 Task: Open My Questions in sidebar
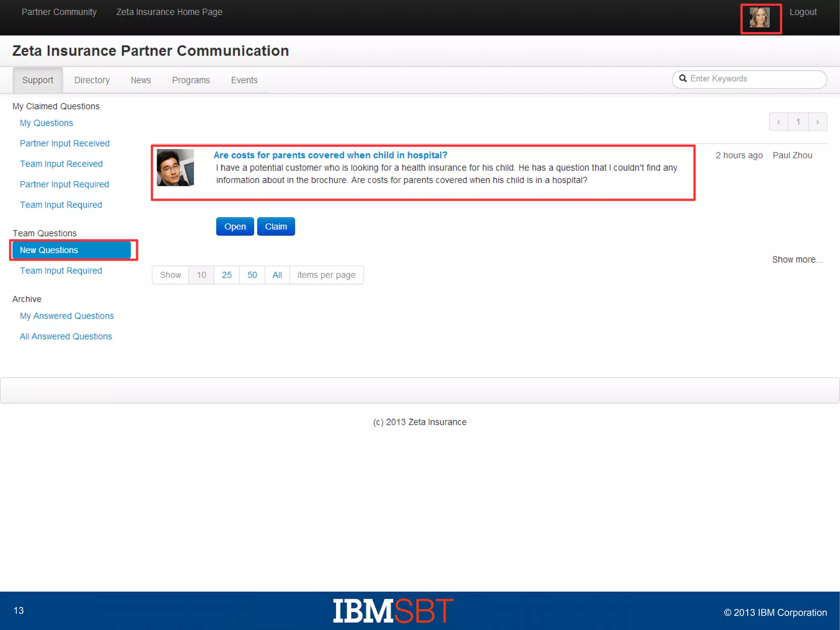(x=46, y=123)
